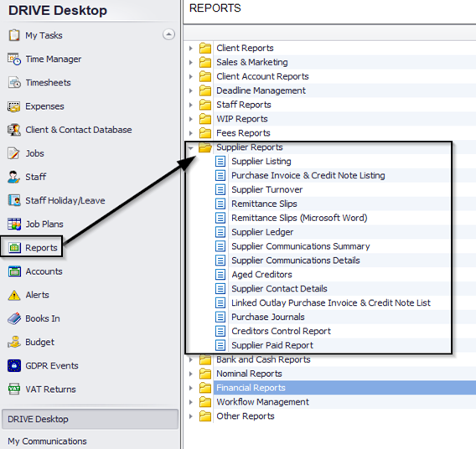Screen dimensions: 476x449
Task: Select the Sales & Marketing label
Action: point(252,62)
